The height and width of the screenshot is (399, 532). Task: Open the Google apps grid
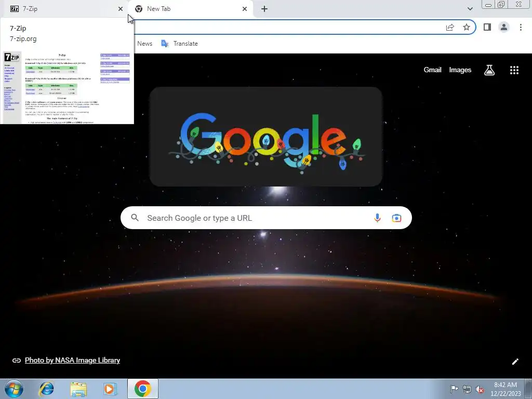click(x=514, y=70)
